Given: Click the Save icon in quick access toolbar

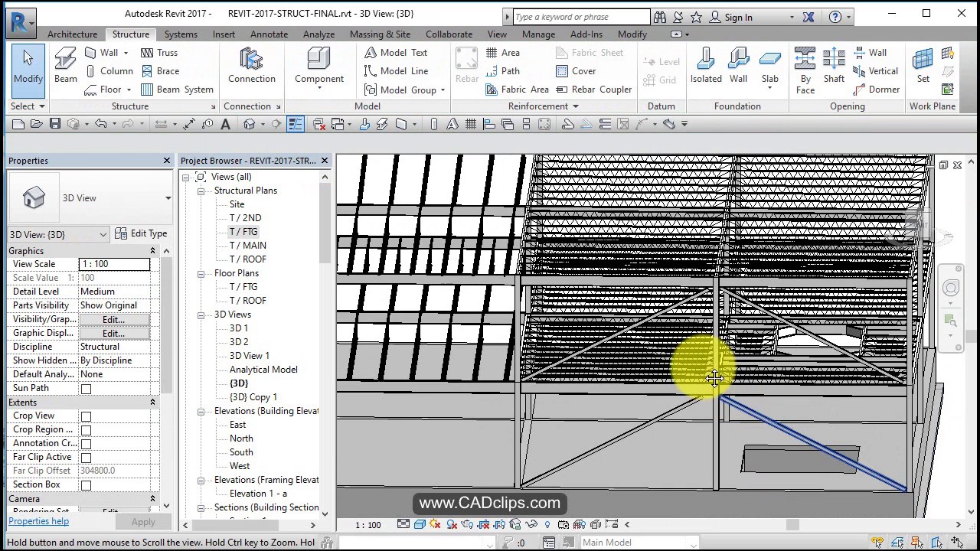Looking at the screenshot, I should (x=55, y=124).
